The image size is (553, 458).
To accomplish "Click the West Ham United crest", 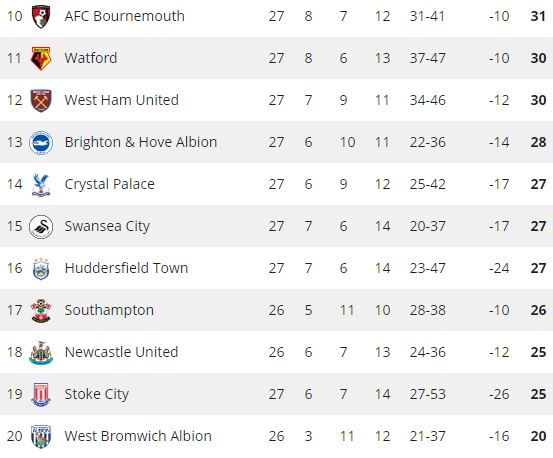I will pyautogui.click(x=41, y=100).
